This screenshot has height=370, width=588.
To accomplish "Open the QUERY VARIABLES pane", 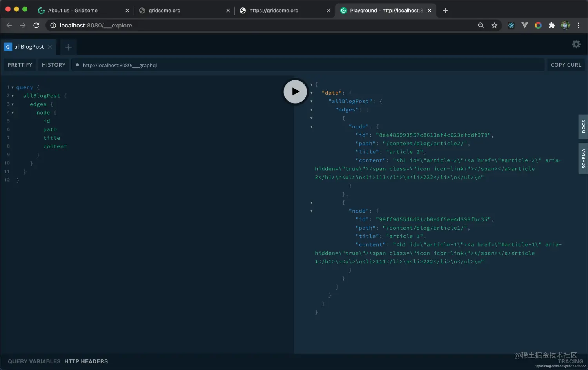I will 34,361.
